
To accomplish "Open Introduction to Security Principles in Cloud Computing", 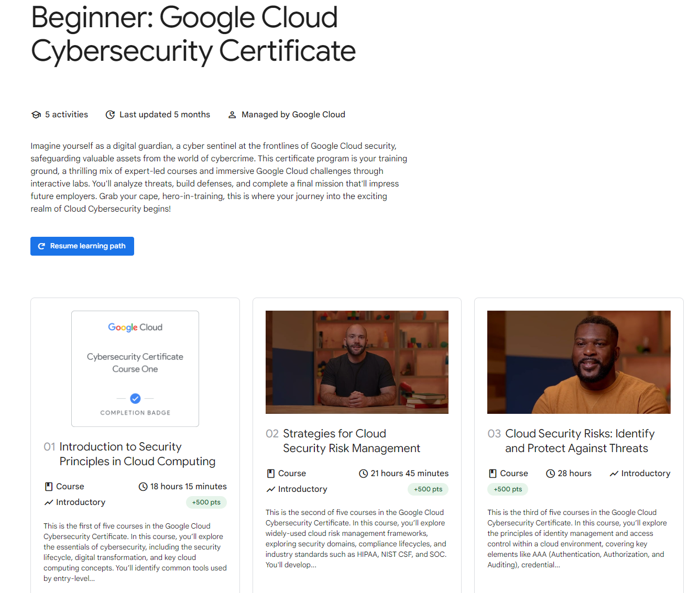I will point(137,454).
